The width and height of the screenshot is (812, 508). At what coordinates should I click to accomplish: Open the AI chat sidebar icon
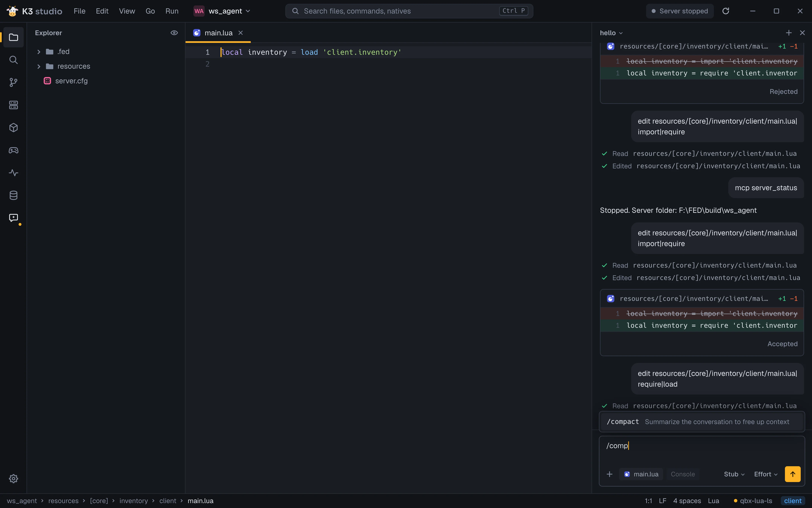13,218
